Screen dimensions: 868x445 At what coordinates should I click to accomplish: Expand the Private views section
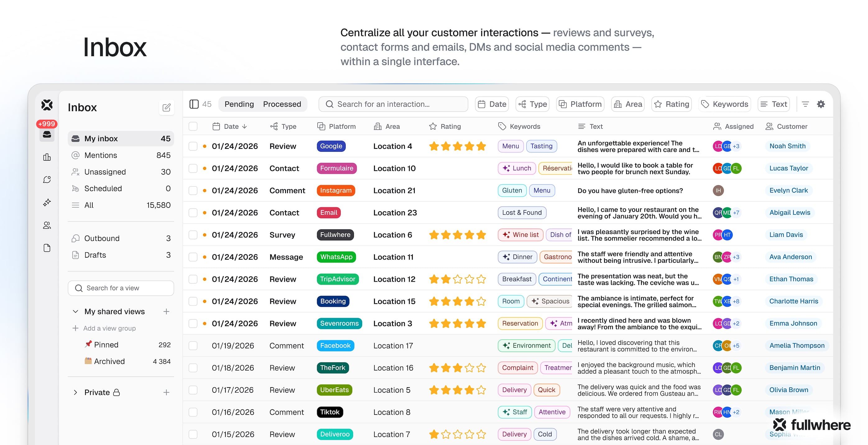pyautogui.click(x=76, y=392)
